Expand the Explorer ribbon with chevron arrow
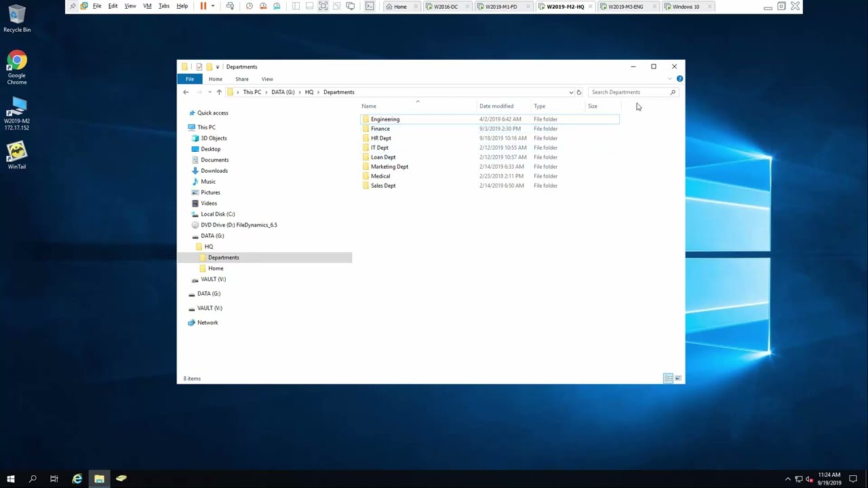The image size is (868, 488). pyautogui.click(x=670, y=79)
